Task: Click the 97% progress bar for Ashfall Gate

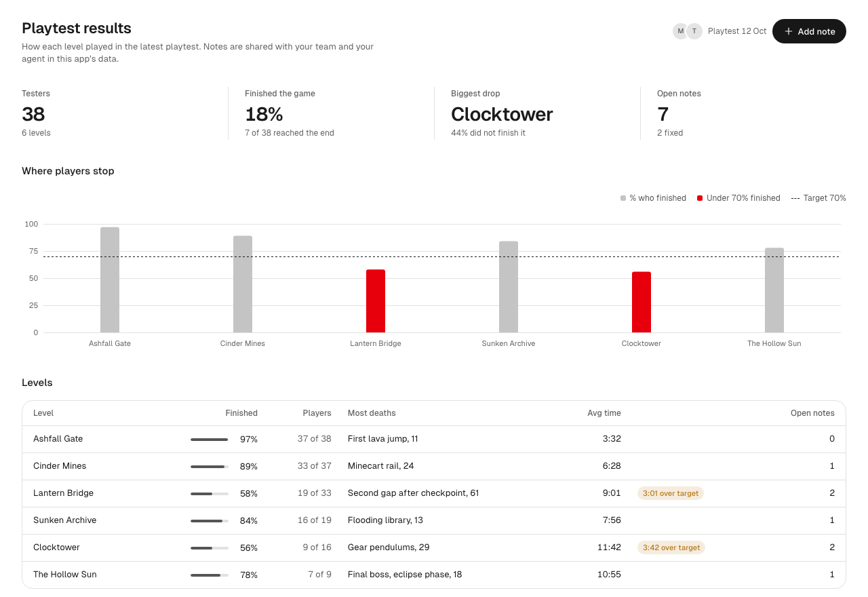Action: 210,439
